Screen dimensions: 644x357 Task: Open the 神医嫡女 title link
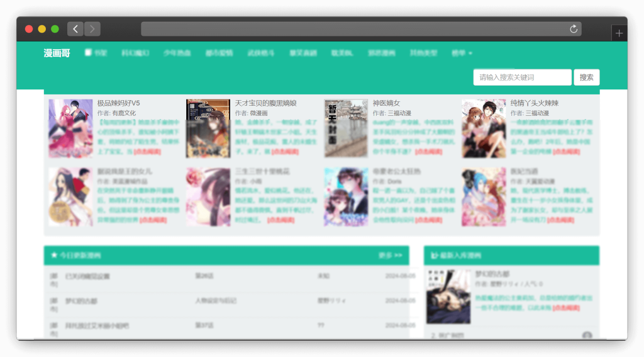click(x=387, y=103)
